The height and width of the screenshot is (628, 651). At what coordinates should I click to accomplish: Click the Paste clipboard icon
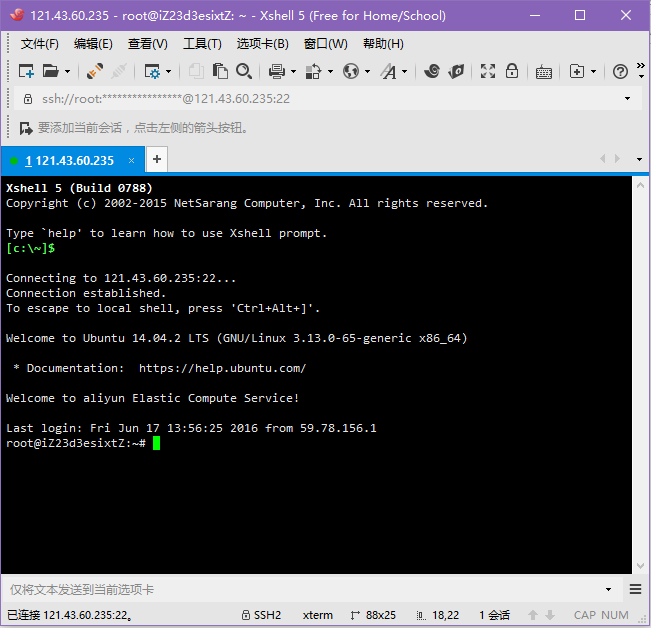220,71
